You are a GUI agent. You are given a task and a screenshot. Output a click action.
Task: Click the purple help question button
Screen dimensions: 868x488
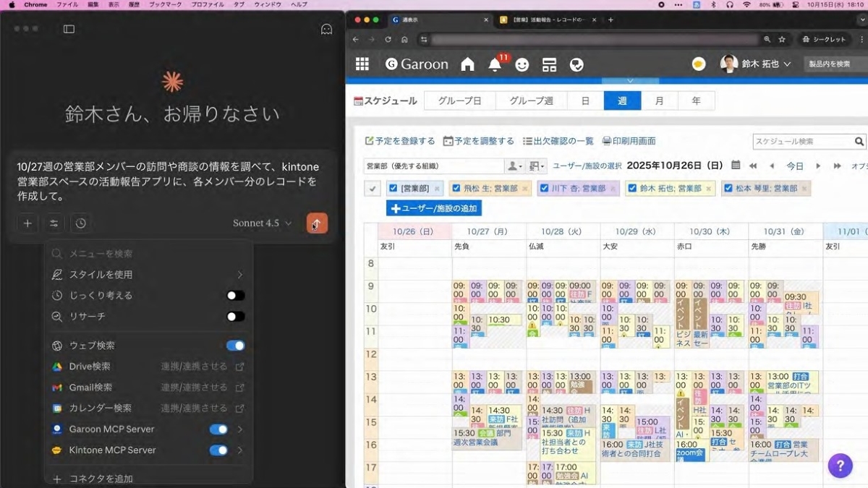tap(840, 466)
